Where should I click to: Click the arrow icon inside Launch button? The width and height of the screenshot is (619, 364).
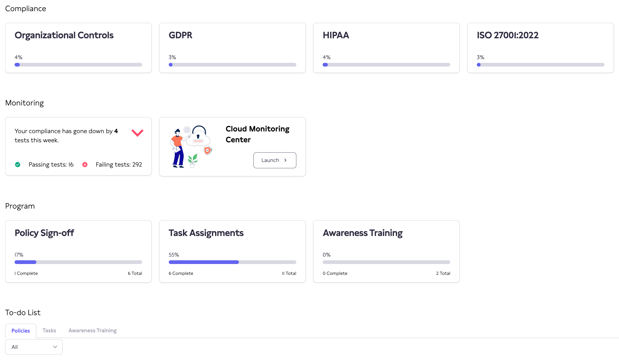point(285,160)
